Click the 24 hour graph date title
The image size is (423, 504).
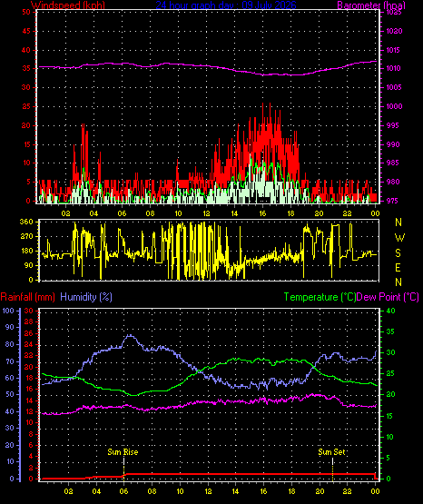point(226,5)
